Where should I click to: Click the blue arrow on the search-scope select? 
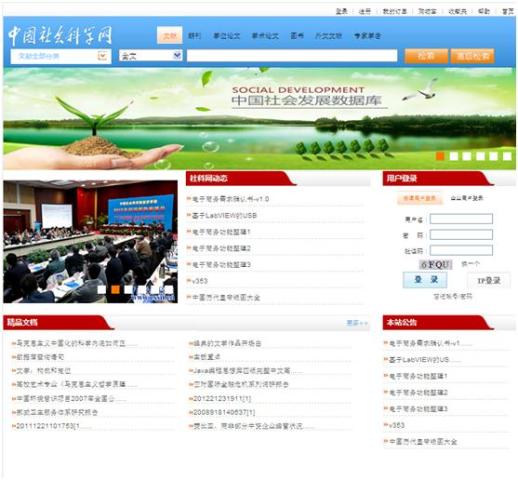point(177,55)
